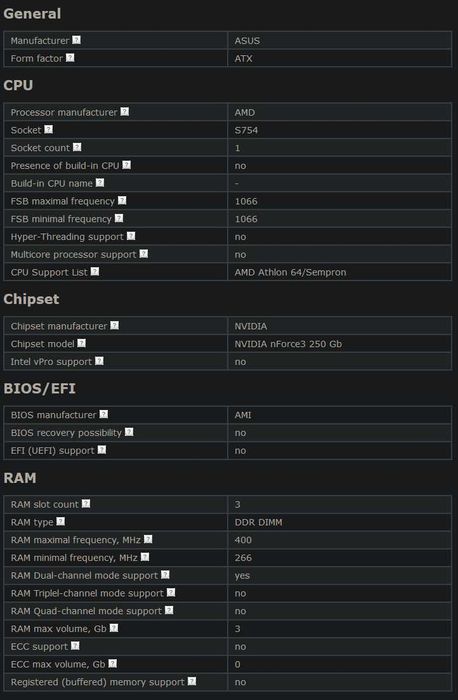Open the help icon beside CPU Support List
The height and width of the screenshot is (700, 458).
point(95,271)
